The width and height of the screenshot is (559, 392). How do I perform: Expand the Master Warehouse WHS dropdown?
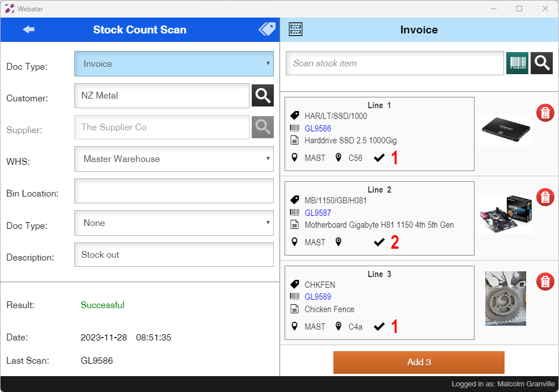(174, 159)
